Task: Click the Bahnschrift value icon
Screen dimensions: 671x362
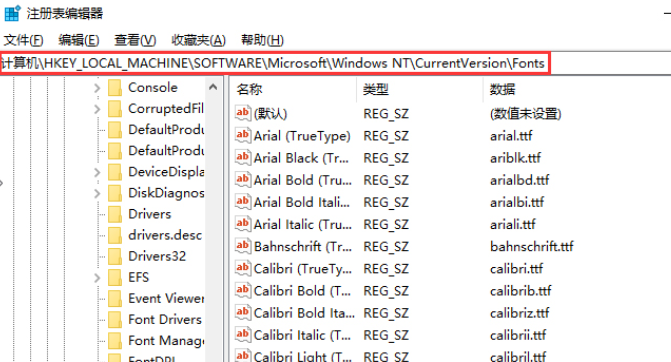Action: [243, 246]
